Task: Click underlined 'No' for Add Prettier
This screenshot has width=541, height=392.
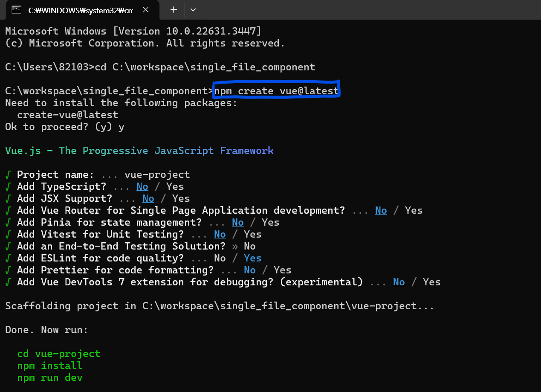Action: tap(250, 270)
